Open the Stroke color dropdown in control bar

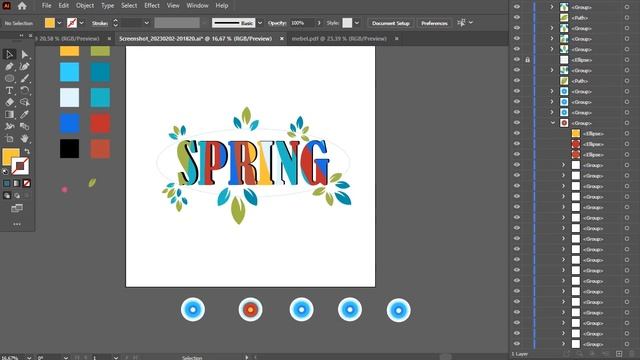(x=81, y=23)
